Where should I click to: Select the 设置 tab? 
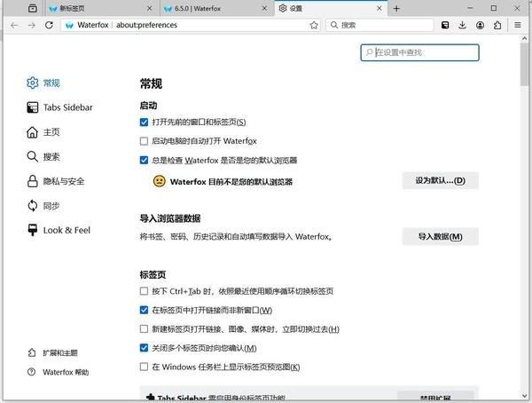click(x=331, y=9)
